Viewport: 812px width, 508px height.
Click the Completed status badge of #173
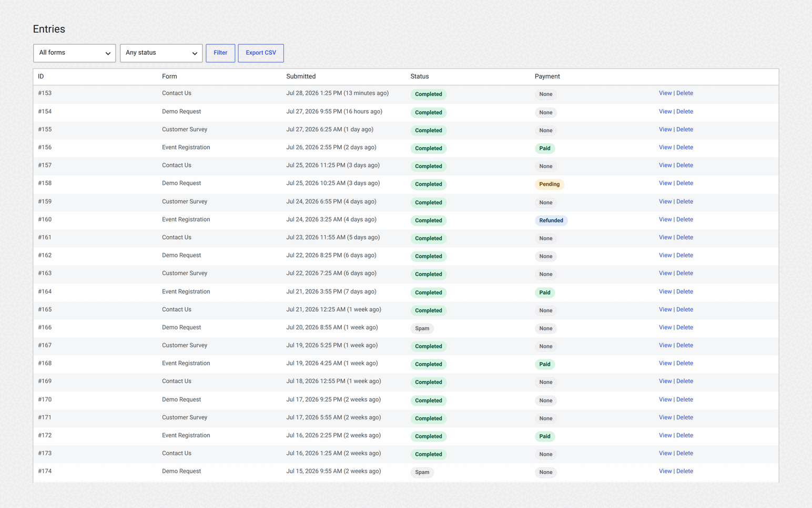point(429,454)
